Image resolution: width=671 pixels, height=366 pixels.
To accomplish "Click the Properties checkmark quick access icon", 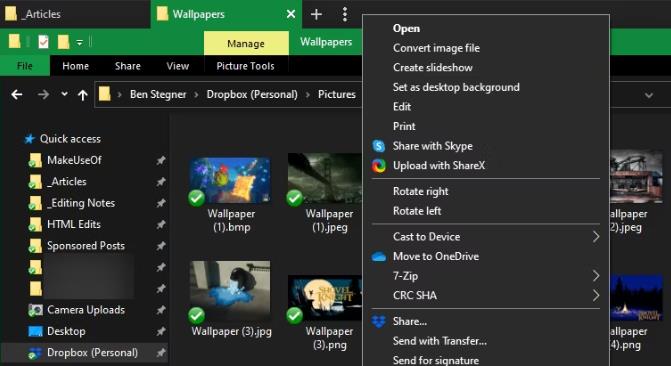I will tap(43, 42).
